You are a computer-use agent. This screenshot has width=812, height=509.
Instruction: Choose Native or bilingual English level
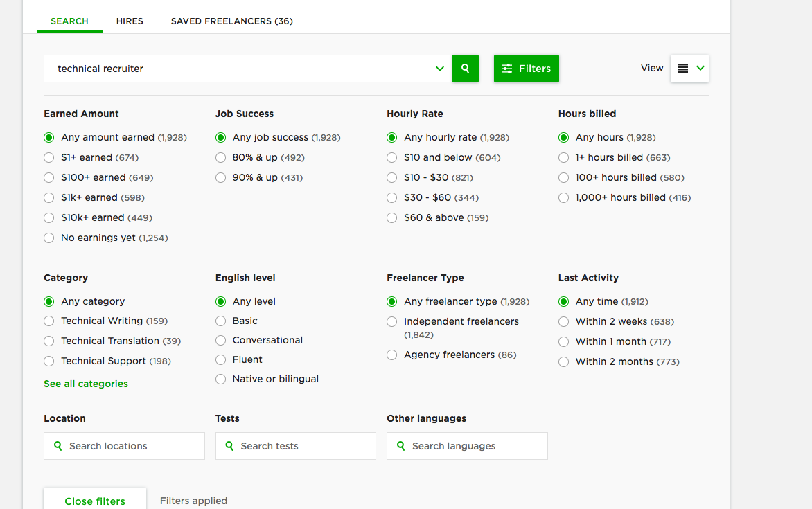[x=220, y=379]
